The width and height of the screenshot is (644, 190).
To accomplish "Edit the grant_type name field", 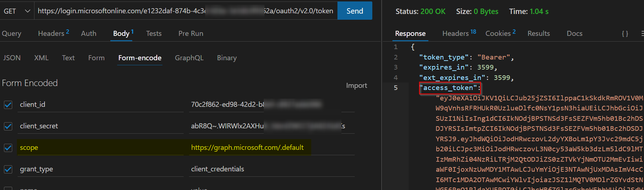I will click(x=101, y=169).
